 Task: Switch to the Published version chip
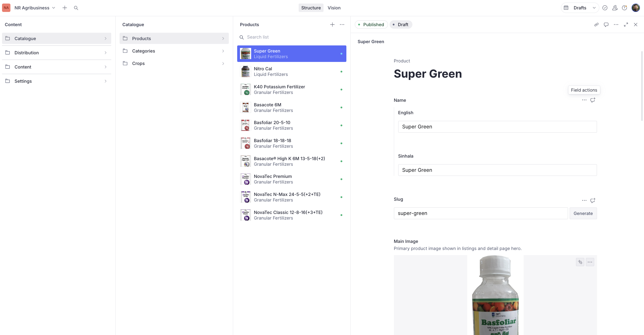371,25
